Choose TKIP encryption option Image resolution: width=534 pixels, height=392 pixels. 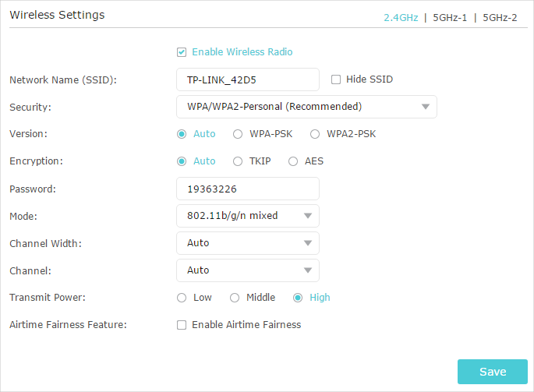[238, 161]
